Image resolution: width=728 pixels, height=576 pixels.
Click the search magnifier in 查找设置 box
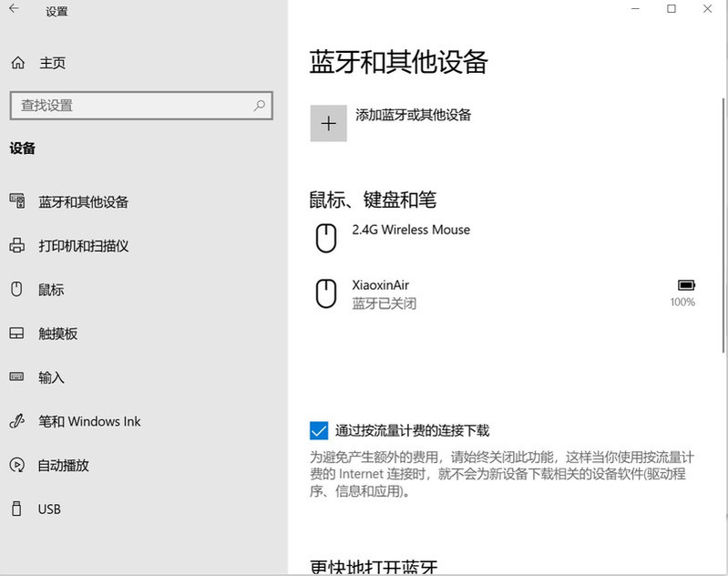point(259,106)
